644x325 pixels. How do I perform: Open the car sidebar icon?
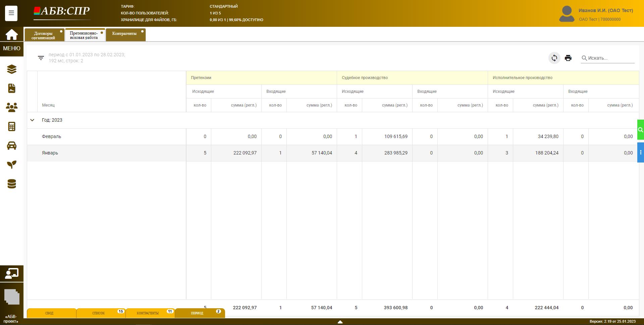click(12, 145)
